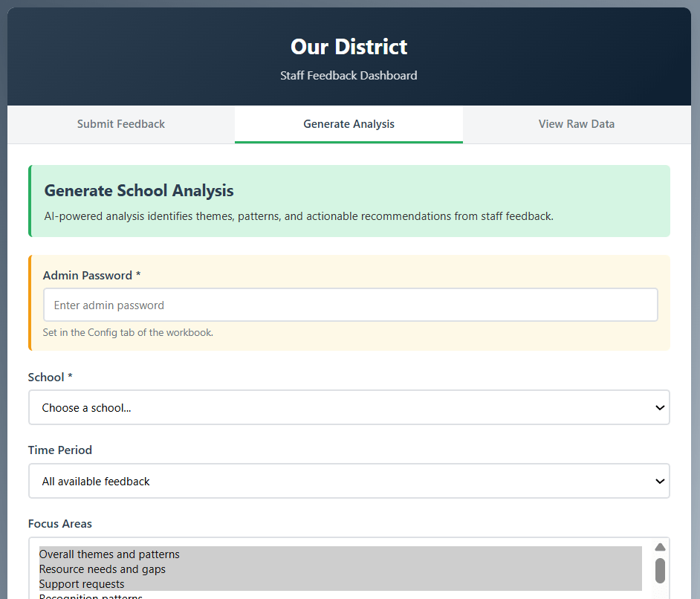
Task: Choose Resource needs and gaps focus area
Action: tap(103, 569)
